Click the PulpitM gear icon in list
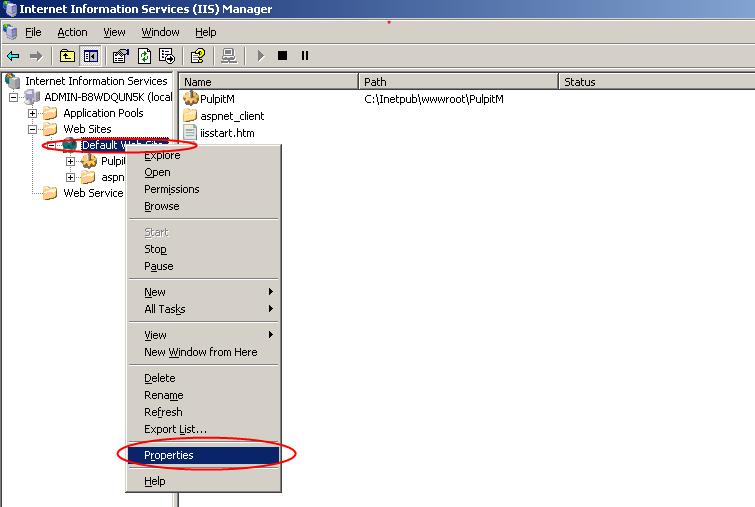The height and width of the screenshot is (507, 755). [191, 98]
